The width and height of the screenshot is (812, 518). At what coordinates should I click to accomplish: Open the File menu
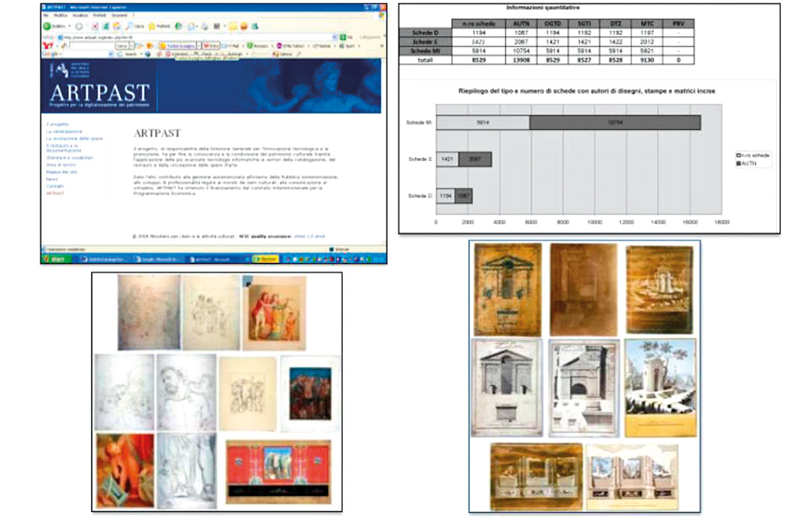pyautogui.click(x=45, y=15)
